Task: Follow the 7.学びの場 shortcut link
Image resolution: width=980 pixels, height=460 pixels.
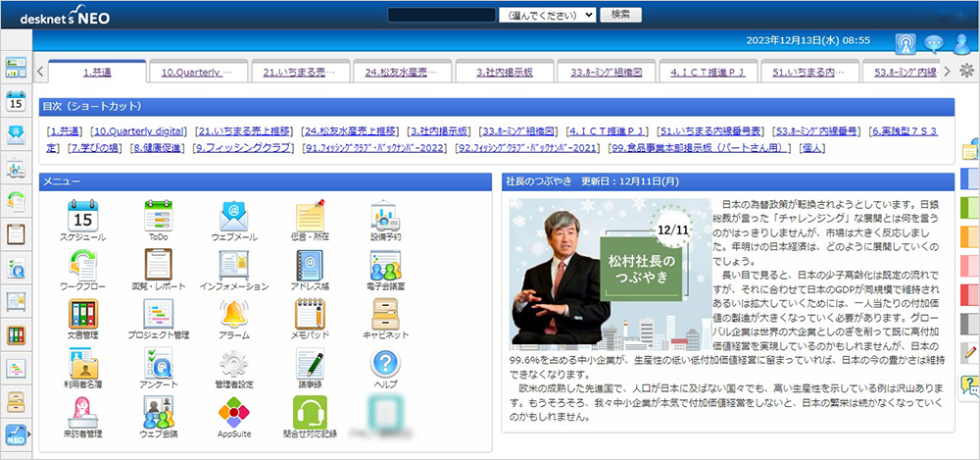Action: click(x=94, y=148)
